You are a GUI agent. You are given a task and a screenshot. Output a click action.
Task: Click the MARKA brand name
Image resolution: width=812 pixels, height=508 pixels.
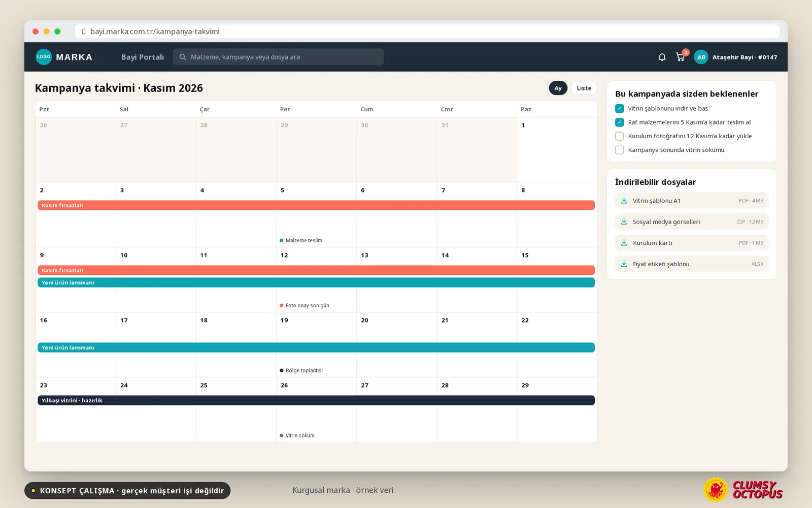[x=74, y=57]
